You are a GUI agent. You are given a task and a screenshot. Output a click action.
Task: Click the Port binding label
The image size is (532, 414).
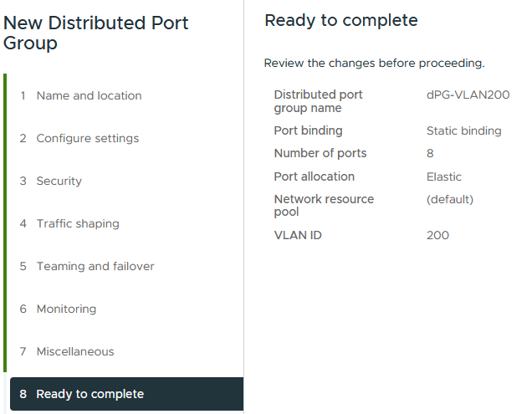(308, 130)
